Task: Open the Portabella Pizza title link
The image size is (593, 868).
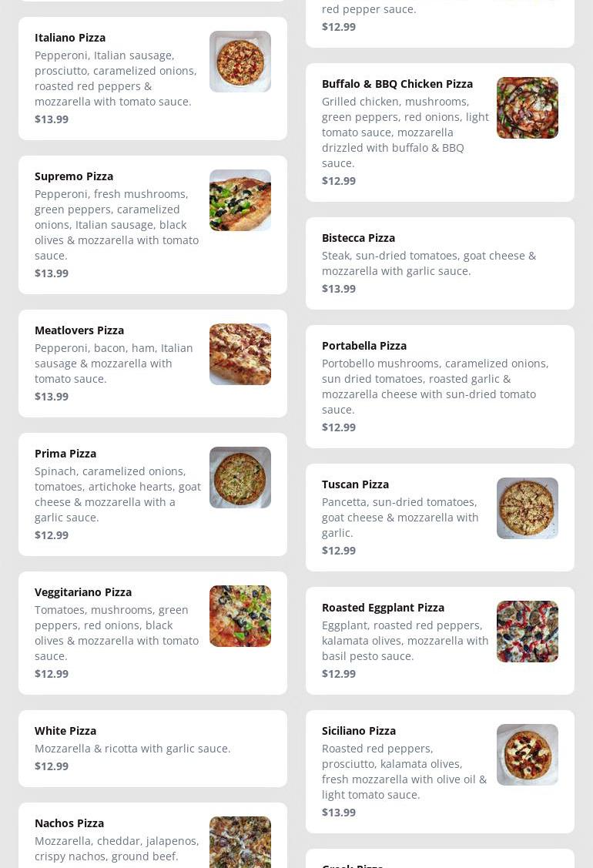Action: point(364,346)
